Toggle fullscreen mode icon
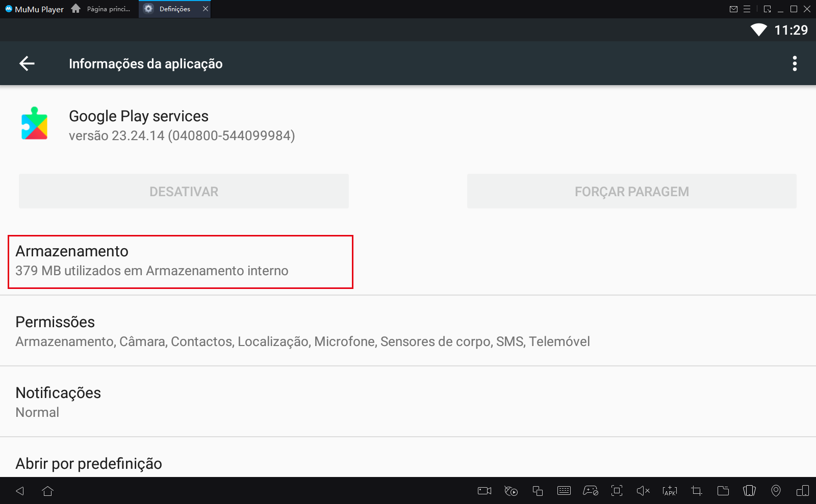 (617, 491)
